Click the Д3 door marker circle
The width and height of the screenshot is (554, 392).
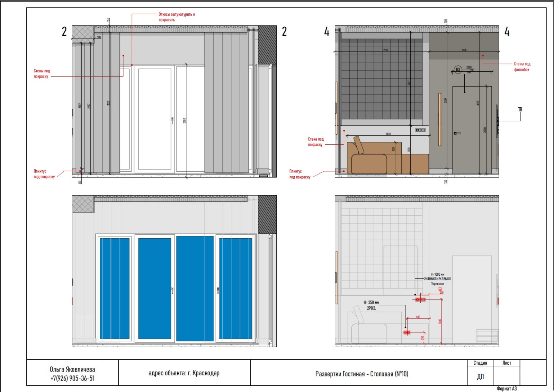(x=458, y=70)
